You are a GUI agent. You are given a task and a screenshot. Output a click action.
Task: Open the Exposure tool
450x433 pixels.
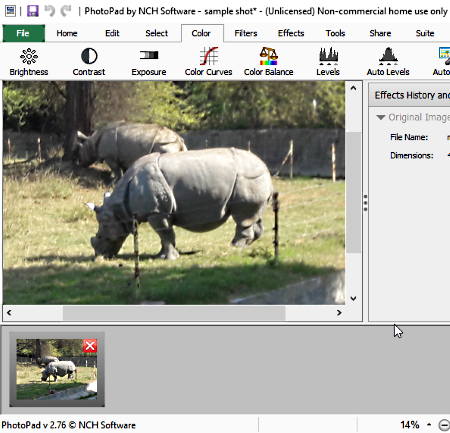(x=149, y=62)
